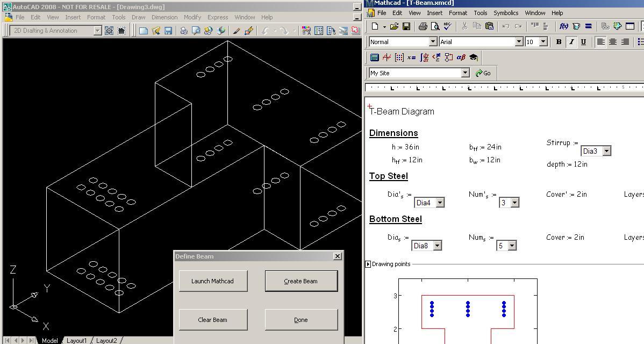Click the Spell Check icon in Mathcad
The height and width of the screenshot is (344, 644).
pyautogui.click(x=447, y=26)
